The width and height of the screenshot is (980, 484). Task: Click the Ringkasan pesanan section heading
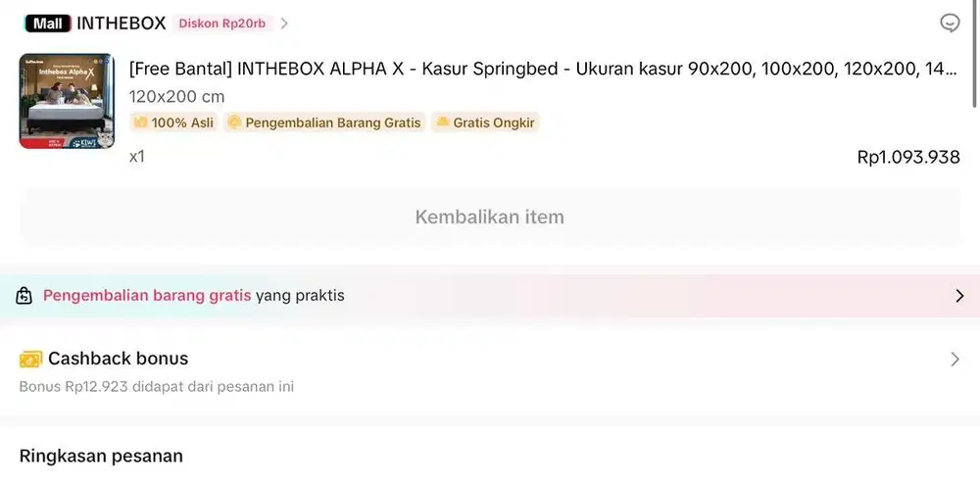pyautogui.click(x=101, y=456)
